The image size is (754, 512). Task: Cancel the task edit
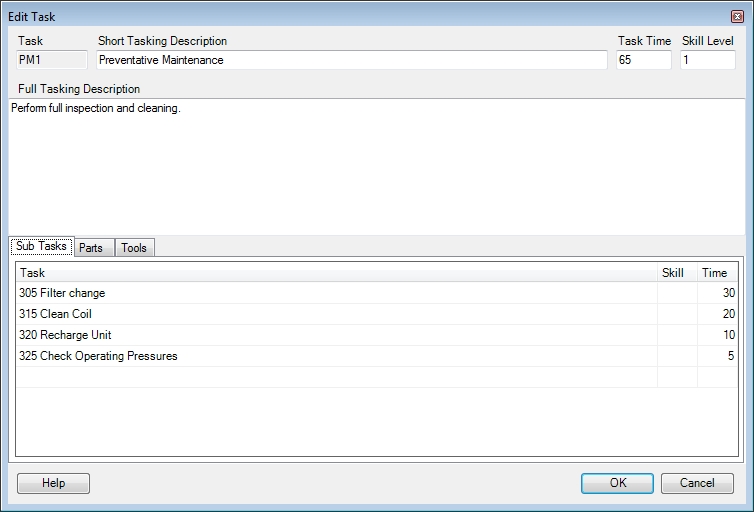pos(697,483)
